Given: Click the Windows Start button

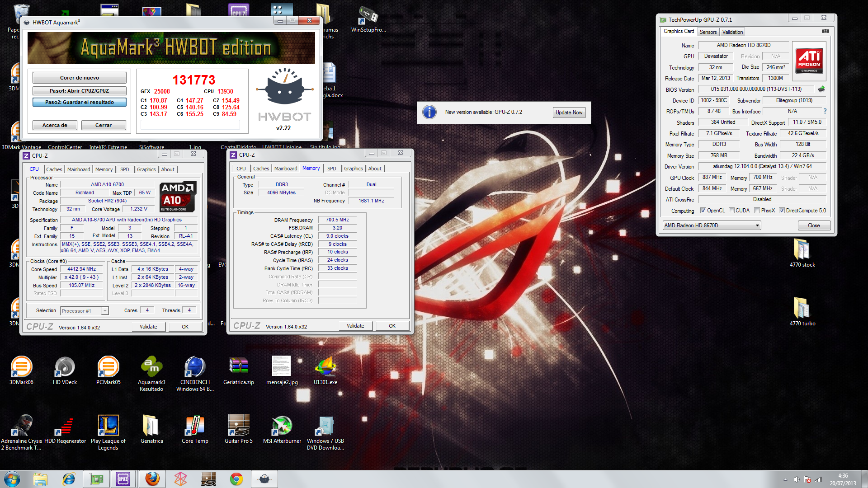Looking at the screenshot, I should [12, 479].
